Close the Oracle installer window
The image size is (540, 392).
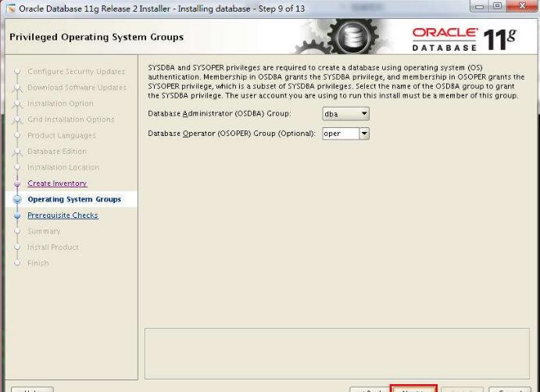coord(522,6)
